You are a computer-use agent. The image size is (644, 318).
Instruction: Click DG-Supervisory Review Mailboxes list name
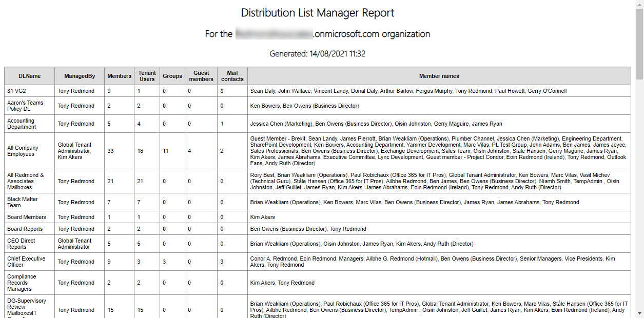(x=27, y=307)
